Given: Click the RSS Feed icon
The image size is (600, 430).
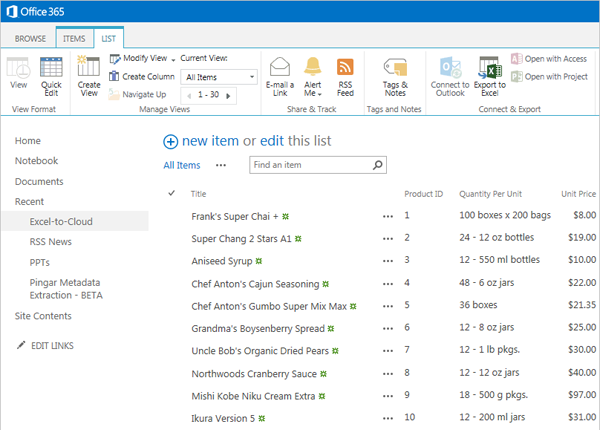Looking at the screenshot, I should [345, 75].
